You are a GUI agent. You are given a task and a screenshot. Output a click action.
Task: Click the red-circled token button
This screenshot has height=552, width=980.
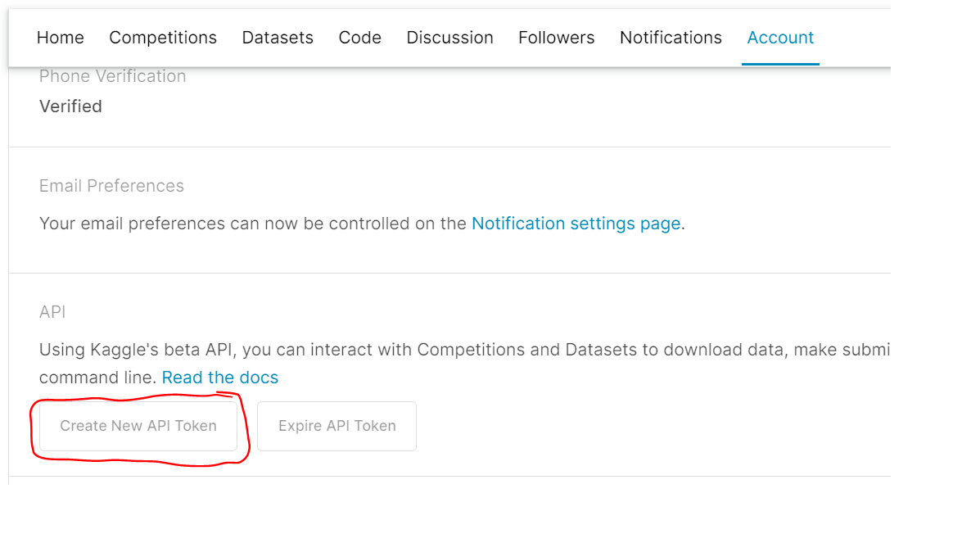[138, 426]
